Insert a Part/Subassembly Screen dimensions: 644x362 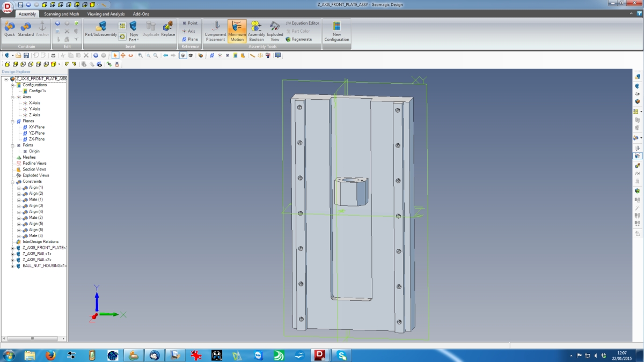point(101,29)
